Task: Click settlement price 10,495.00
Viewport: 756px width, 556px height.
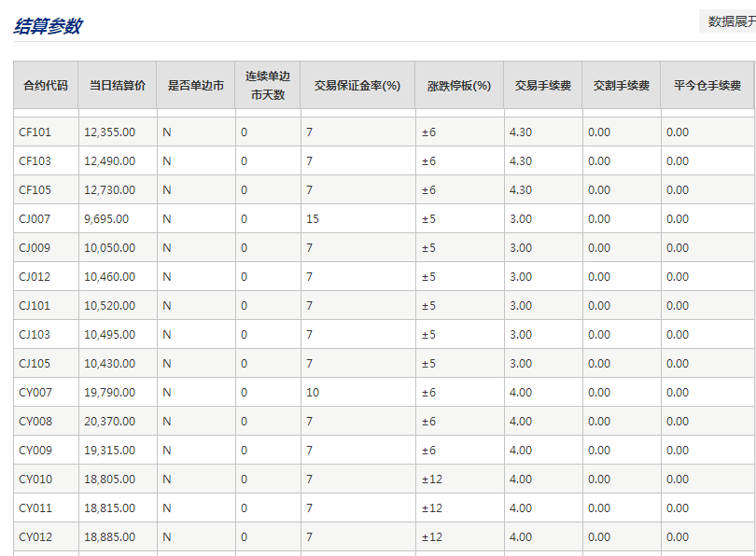Action: 109,334
